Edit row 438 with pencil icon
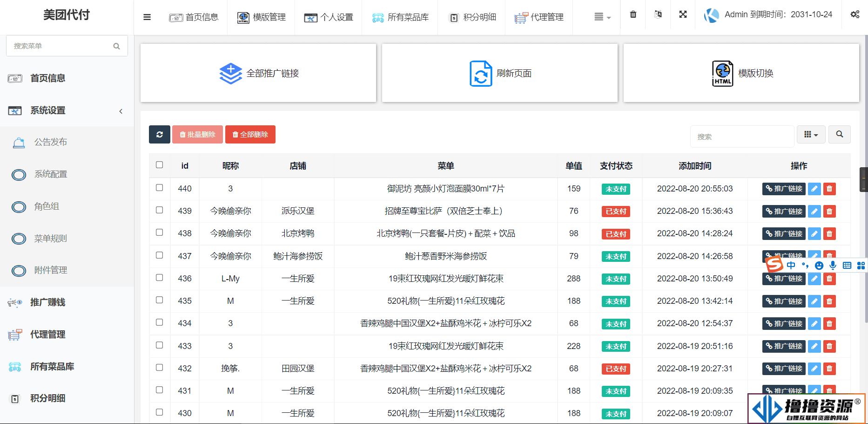This screenshot has width=868, height=424. point(814,234)
